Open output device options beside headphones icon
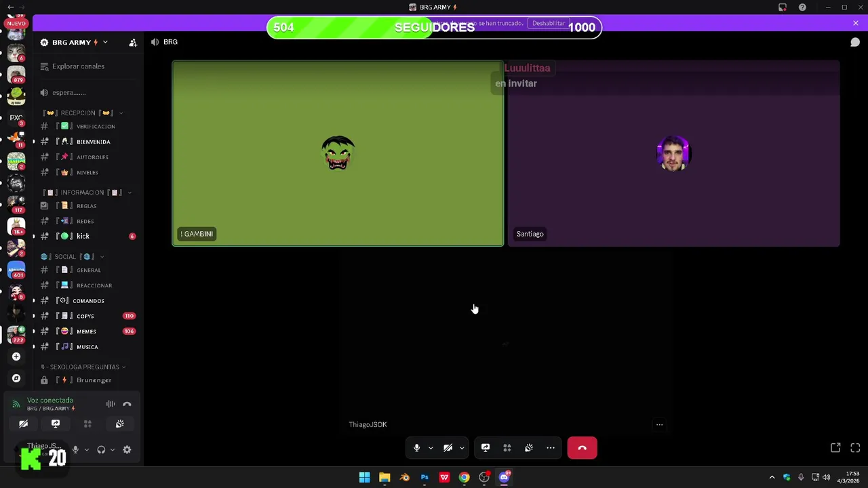 (x=112, y=449)
